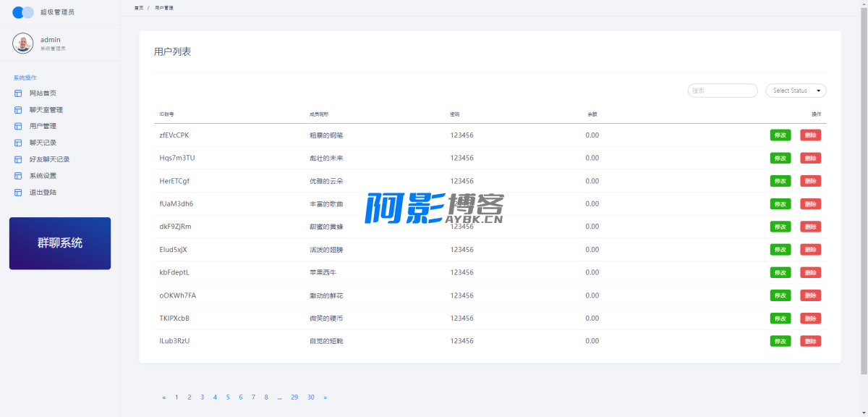Go to page 7
868x417 pixels.
253,397
